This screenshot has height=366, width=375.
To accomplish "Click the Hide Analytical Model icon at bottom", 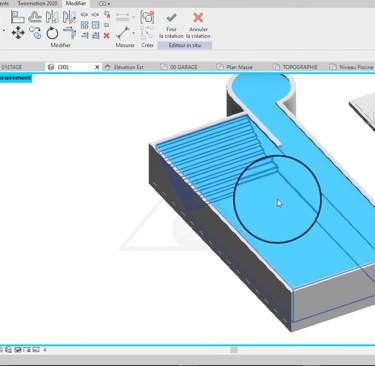I will (18, 350).
